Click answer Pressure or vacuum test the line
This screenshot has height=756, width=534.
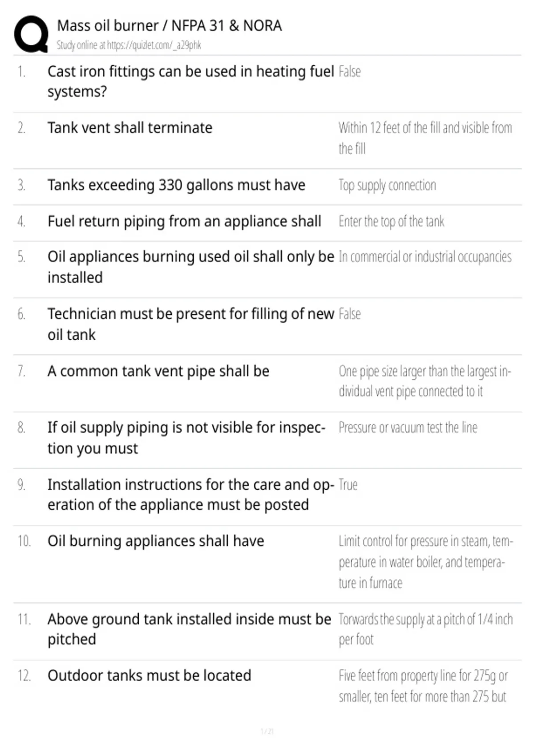(x=408, y=428)
